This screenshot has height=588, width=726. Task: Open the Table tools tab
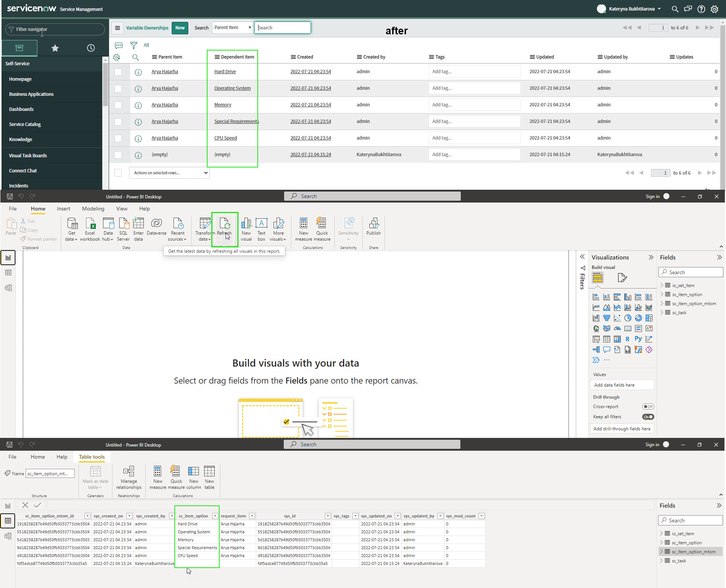click(x=92, y=457)
